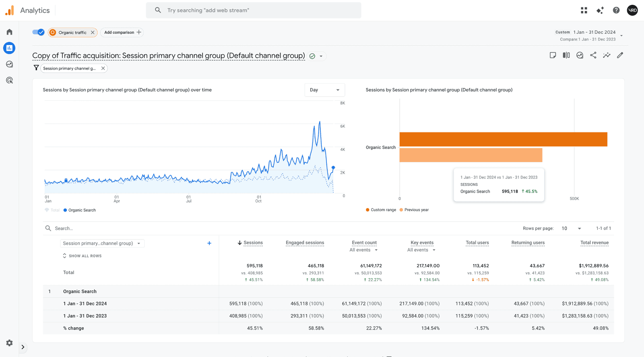Open the Google apps grid icon
The image size is (644, 357).
(584, 10)
